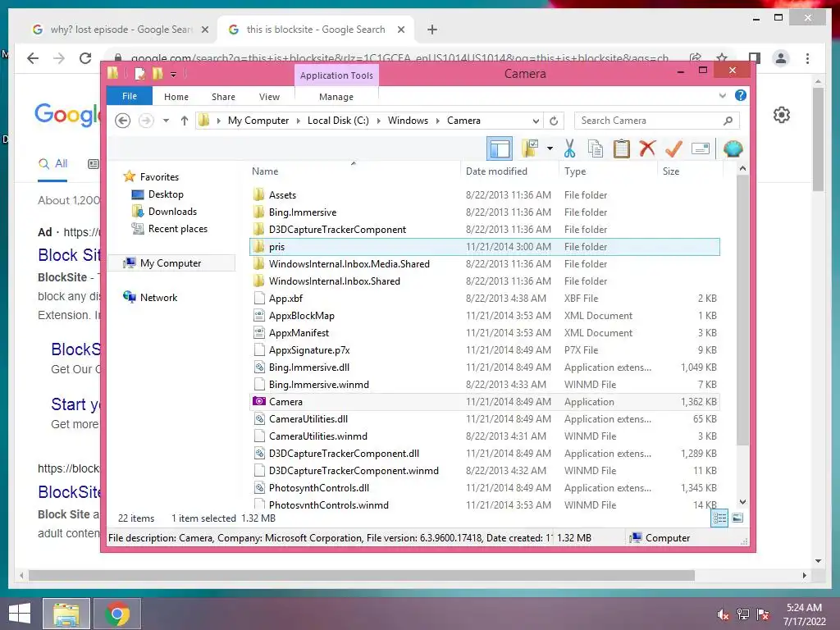Select Favorites in the navigation pane
Image resolution: width=840 pixels, height=630 pixels.
point(160,177)
